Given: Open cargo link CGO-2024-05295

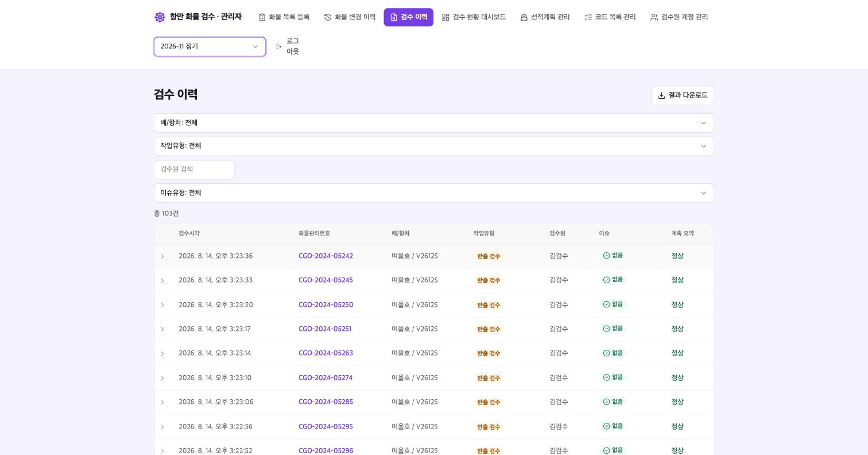Looking at the screenshot, I should coord(325,427).
